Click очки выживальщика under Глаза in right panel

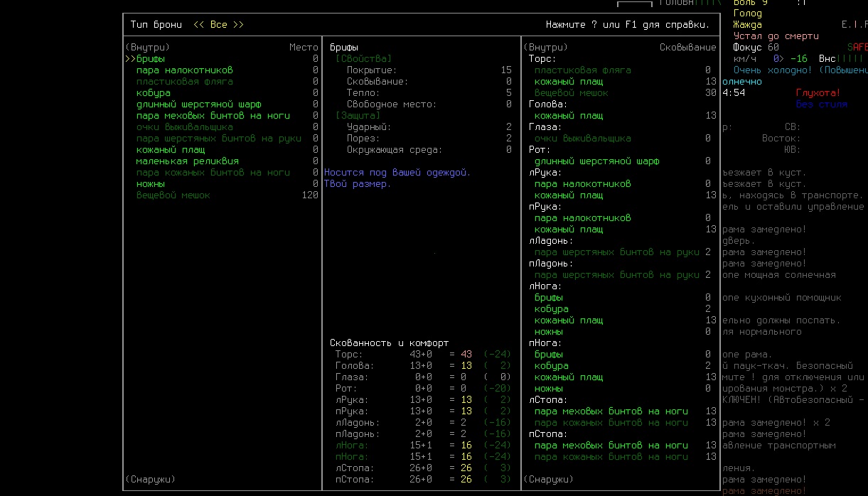(x=583, y=138)
